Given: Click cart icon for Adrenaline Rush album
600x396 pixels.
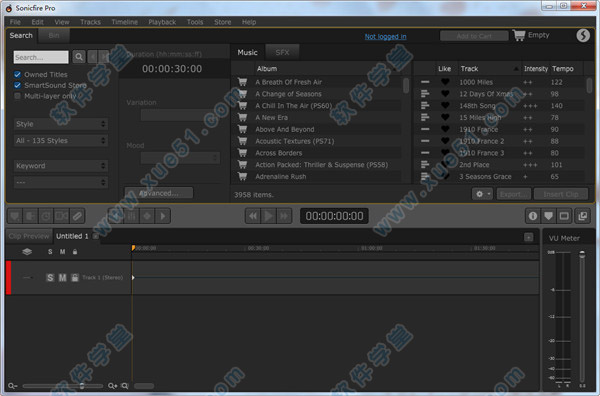Looking at the screenshot, I should click(x=242, y=176).
